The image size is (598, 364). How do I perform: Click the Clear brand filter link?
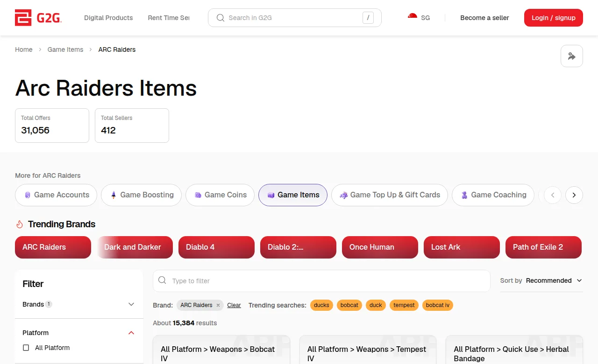tap(234, 305)
